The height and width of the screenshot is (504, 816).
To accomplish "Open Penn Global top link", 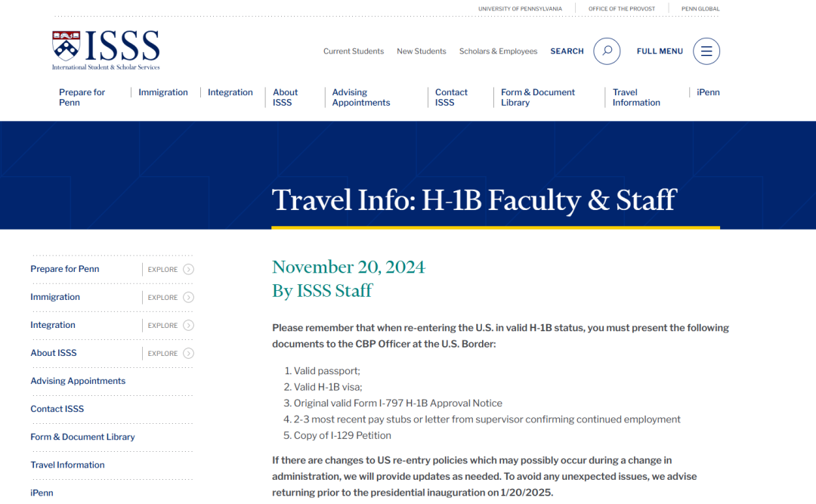I will click(700, 9).
